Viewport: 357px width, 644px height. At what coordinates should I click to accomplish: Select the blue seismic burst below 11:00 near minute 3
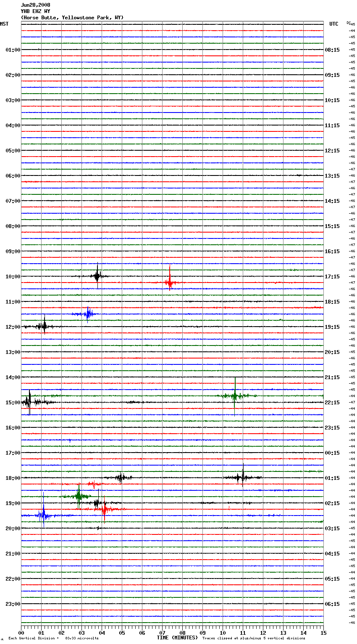click(88, 314)
